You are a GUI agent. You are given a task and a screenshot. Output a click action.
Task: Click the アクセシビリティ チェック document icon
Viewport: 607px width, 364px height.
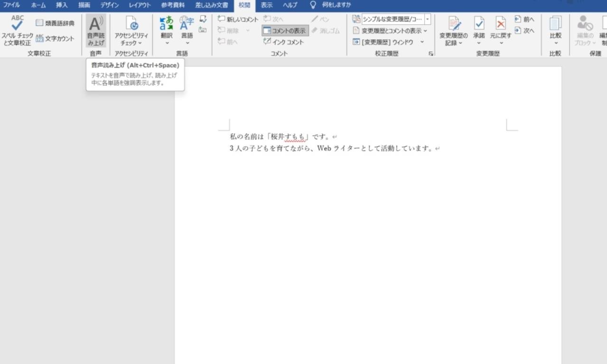131,23
